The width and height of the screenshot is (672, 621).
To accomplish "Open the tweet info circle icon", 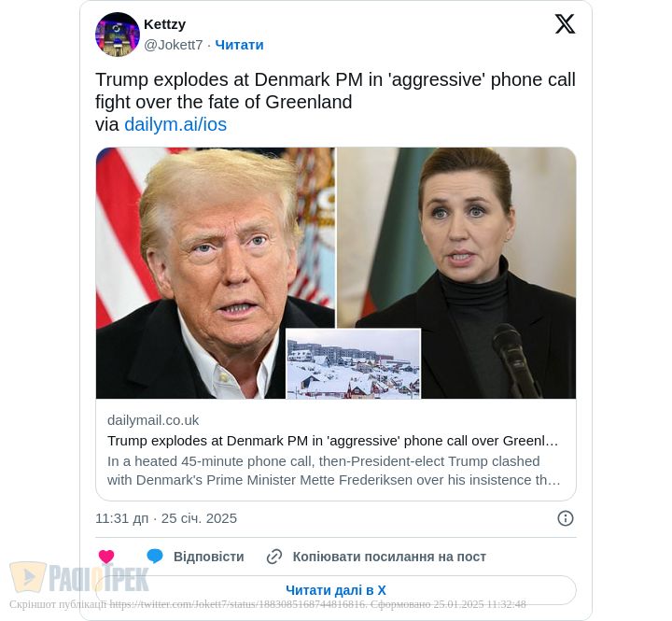I will tap(566, 518).
